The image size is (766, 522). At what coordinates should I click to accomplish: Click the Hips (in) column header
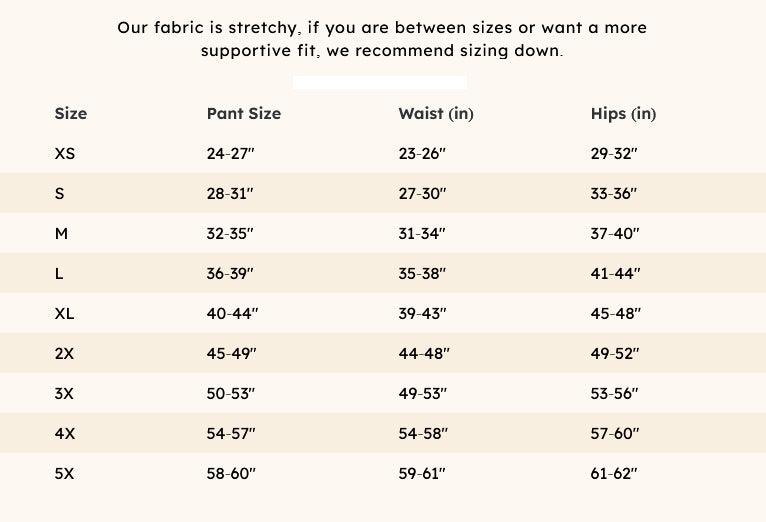623,114
